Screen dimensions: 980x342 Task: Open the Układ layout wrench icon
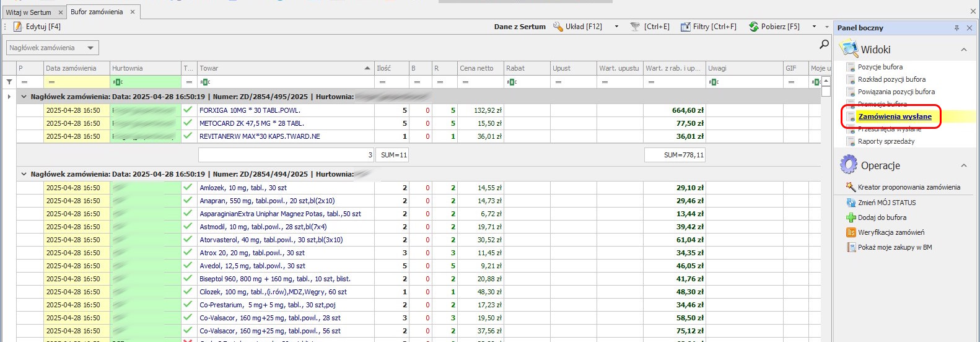558,27
